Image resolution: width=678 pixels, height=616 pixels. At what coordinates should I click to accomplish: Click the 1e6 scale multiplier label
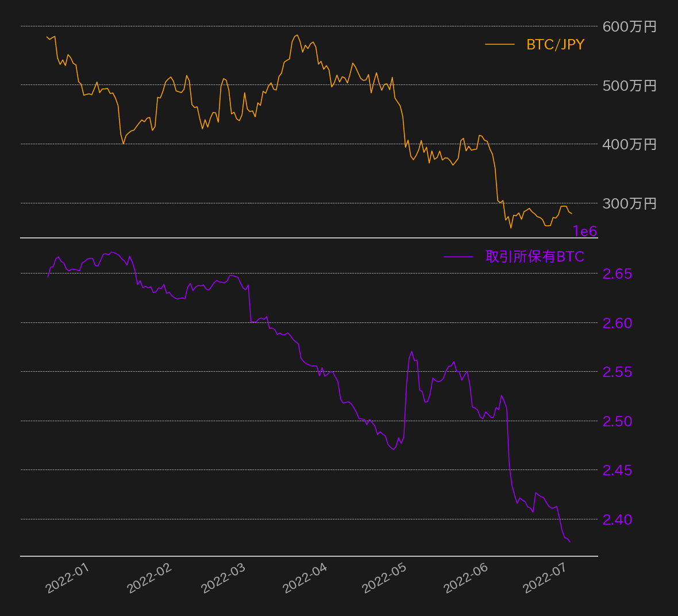tap(584, 232)
